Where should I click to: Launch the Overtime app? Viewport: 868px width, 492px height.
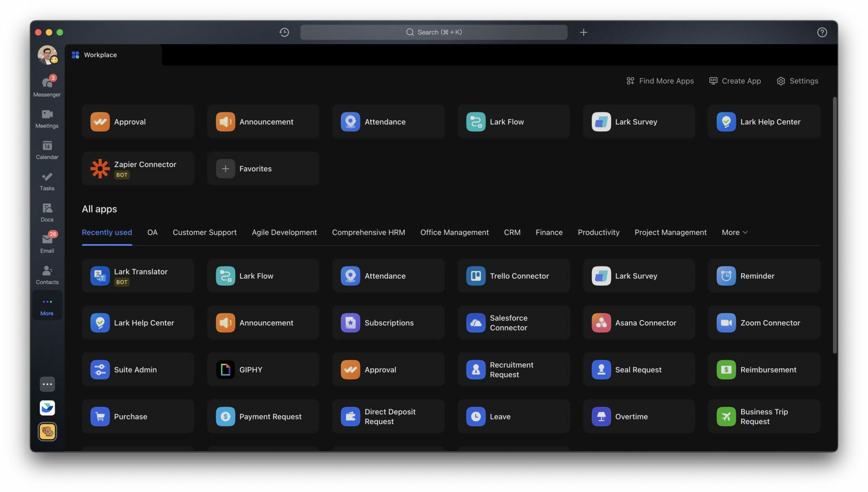[639, 416]
